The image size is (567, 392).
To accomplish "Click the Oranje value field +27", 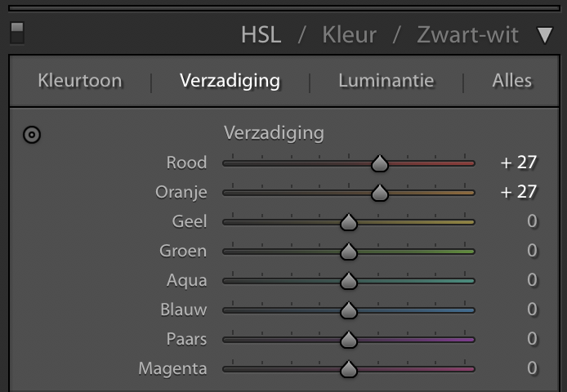I will tap(519, 192).
